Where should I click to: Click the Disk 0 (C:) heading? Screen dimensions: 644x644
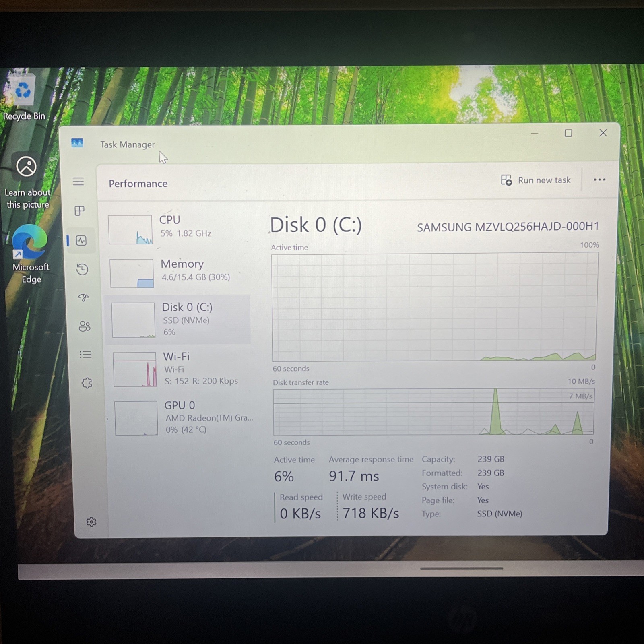pos(316,225)
